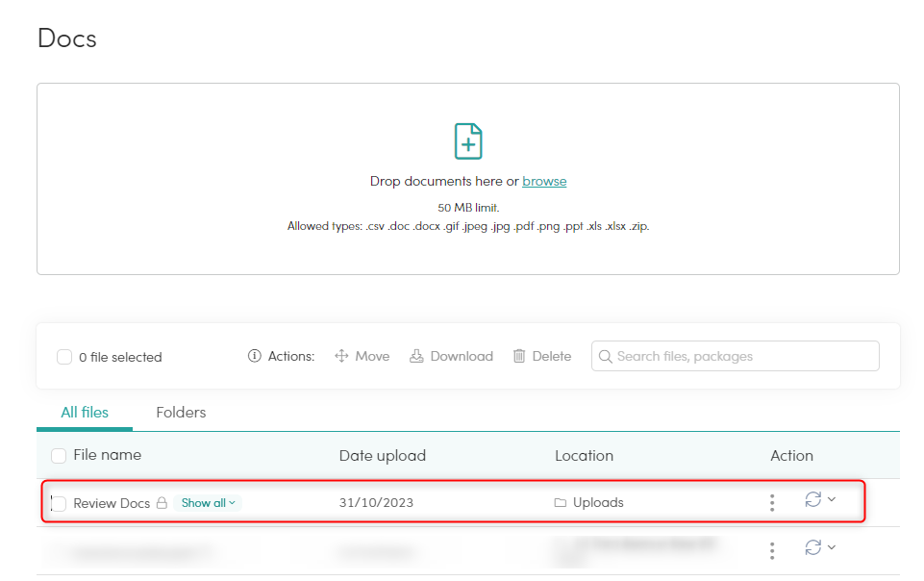Open three-dot menu in second file row
The width and height of the screenshot is (924, 581).
(772, 550)
